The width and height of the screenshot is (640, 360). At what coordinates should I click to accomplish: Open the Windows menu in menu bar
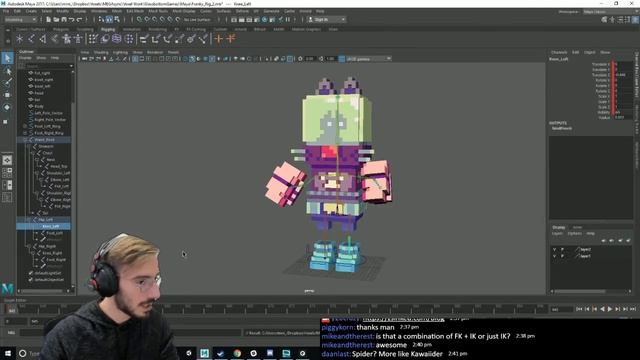(99, 11)
